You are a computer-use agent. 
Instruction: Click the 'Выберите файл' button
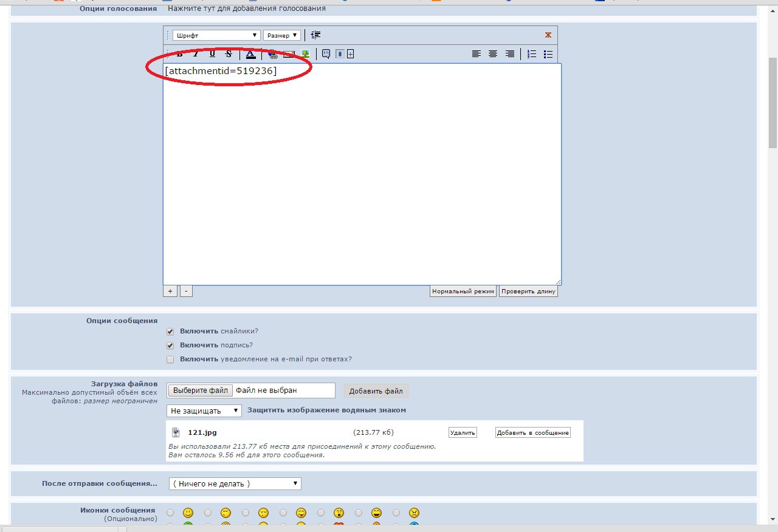(201, 390)
